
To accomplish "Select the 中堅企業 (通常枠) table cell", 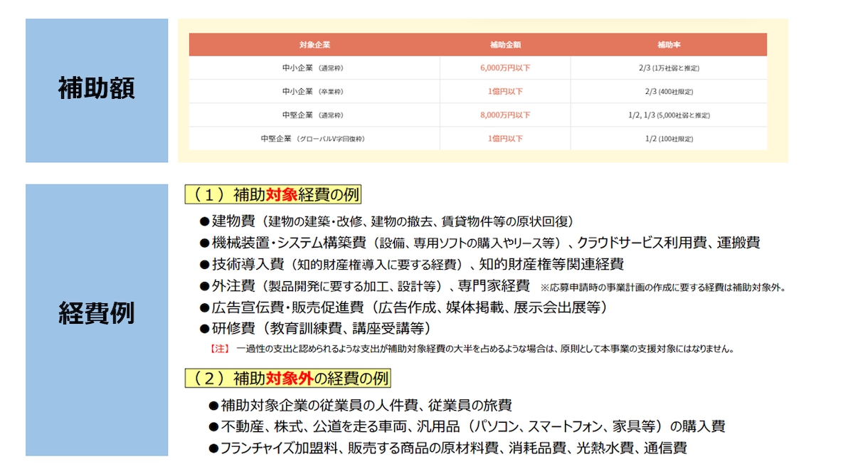I will click(x=314, y=115).
